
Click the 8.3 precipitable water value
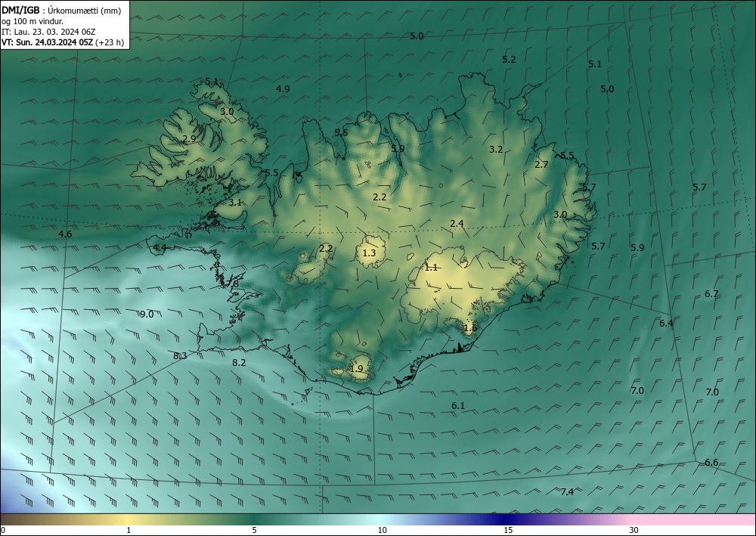180,356
